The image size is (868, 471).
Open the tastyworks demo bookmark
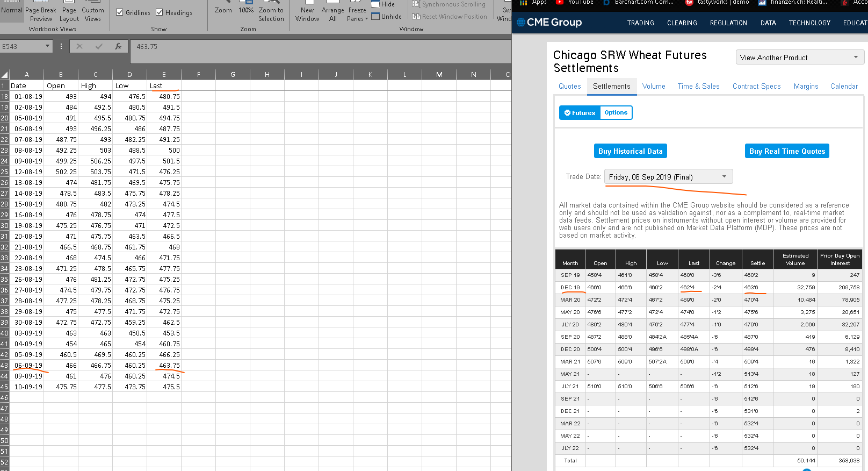(x=717, y=3)
